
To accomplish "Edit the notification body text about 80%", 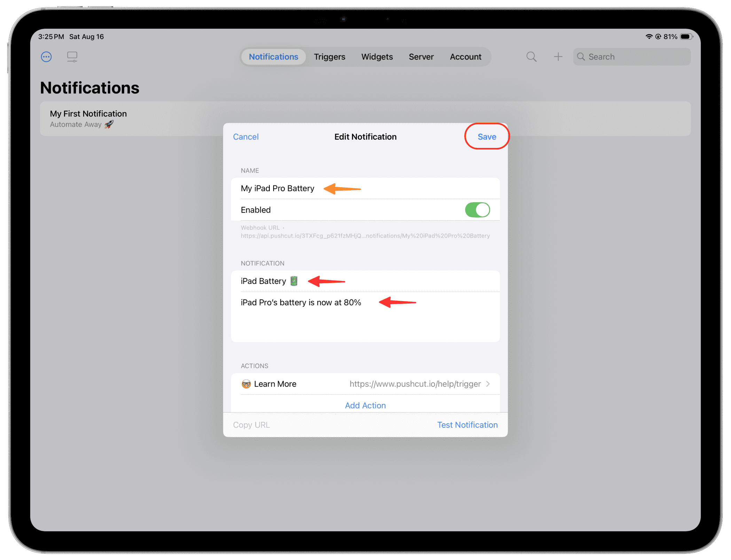I will pyautogui.click(x=365, y=317).
